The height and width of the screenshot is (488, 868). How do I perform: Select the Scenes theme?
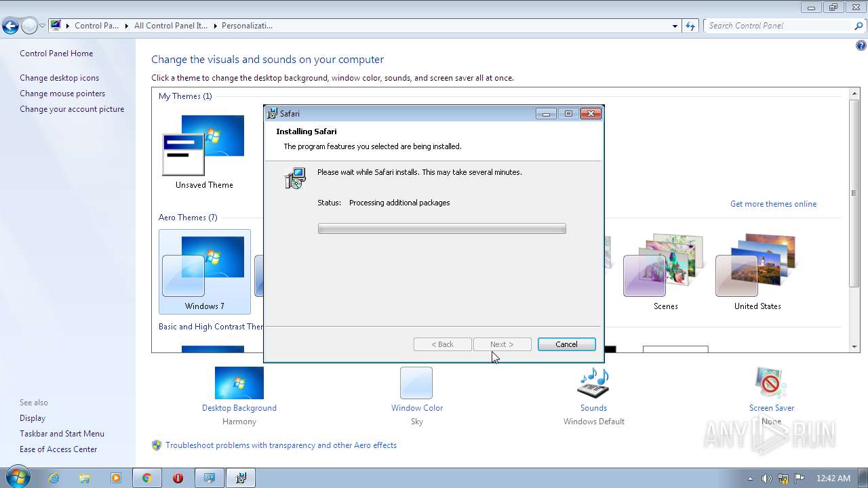pyautogui.click(x=665, y=272)
